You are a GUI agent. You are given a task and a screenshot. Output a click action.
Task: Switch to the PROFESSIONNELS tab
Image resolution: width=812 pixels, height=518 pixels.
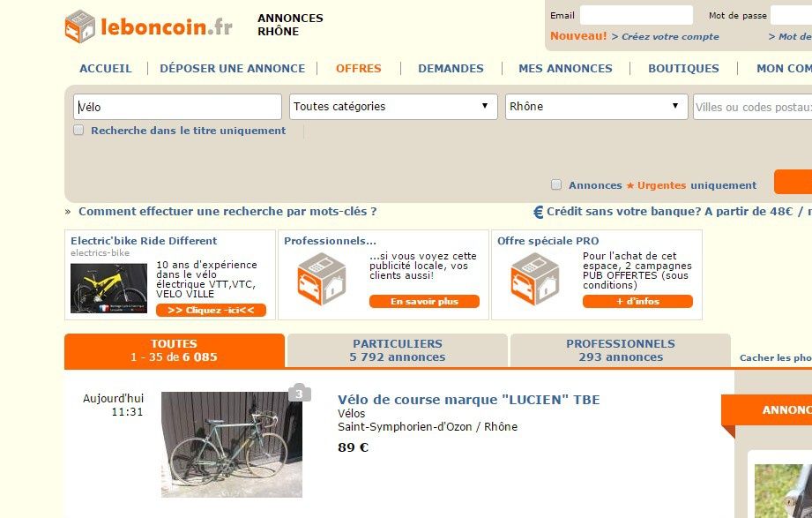(621, 350)
